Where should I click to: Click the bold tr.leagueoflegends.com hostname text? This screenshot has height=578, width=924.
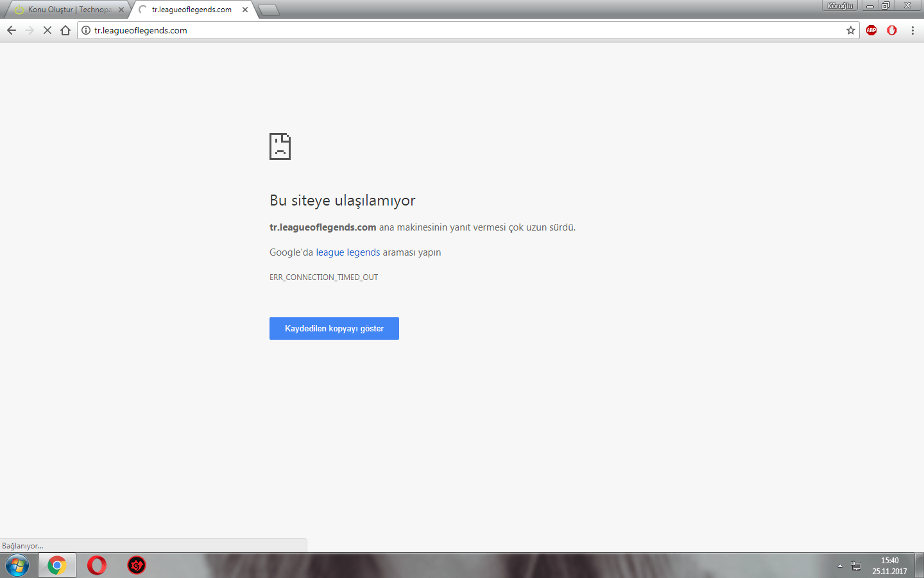[x=323, y=227]
